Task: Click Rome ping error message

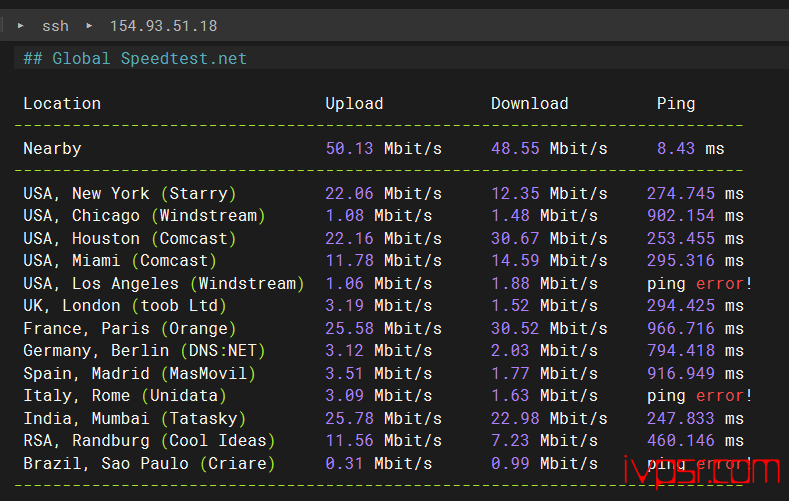Action: (x=699, y=396)
